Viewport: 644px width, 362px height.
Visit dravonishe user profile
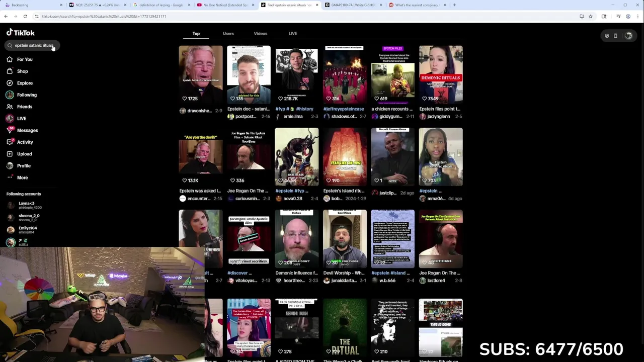tap(199, 111)
